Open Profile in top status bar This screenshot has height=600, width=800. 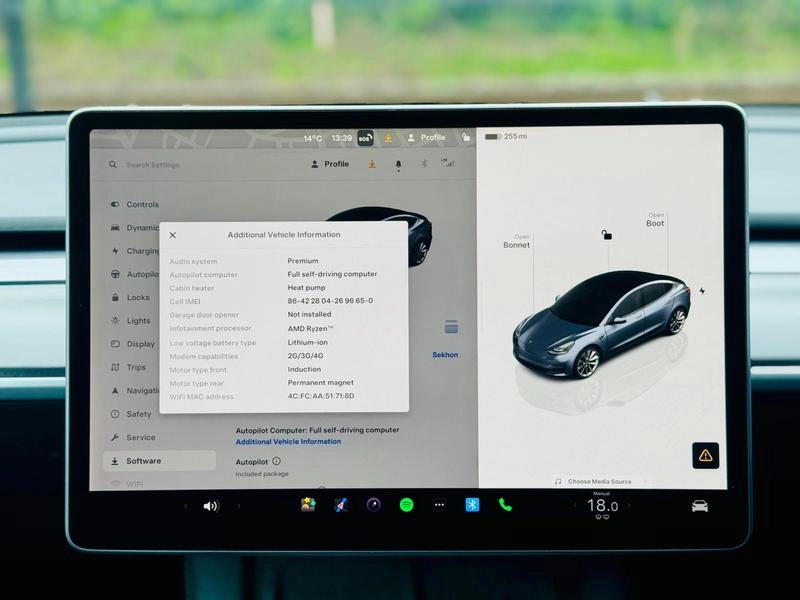pyautogui.click(x=427, y=137)
